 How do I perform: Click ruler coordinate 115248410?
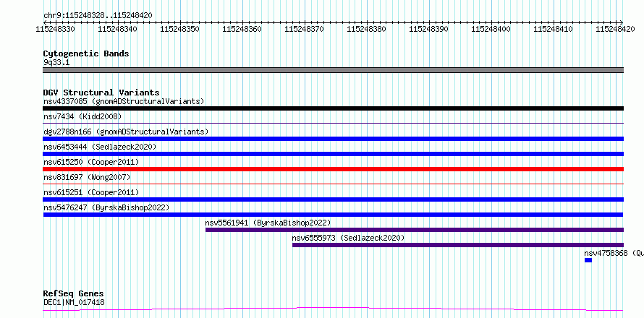point(554,29)
